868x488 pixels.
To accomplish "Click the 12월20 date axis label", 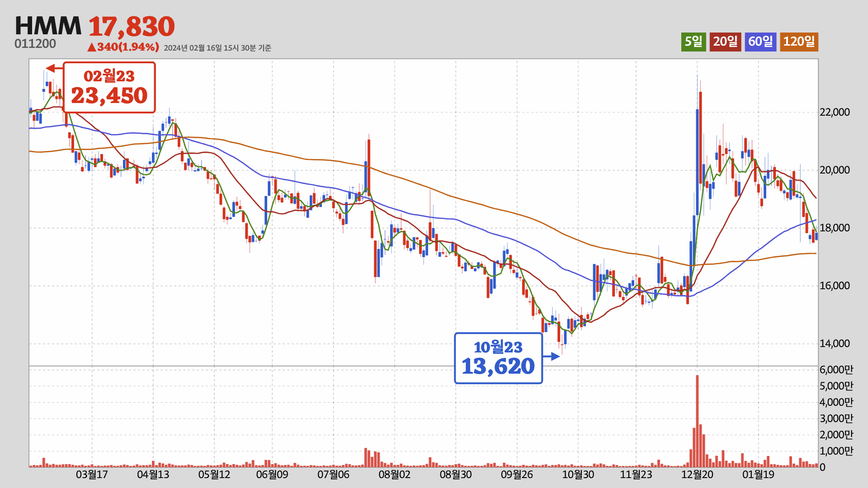I will (697, 474).
